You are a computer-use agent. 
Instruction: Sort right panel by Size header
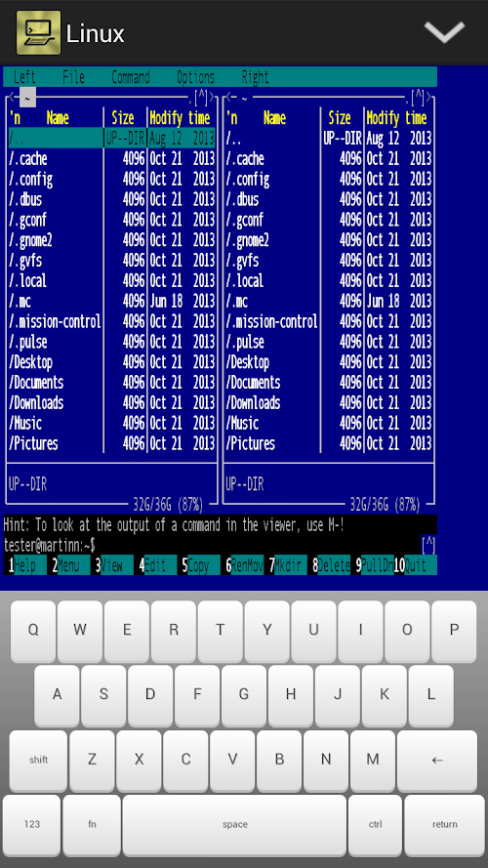pos(340,118)
